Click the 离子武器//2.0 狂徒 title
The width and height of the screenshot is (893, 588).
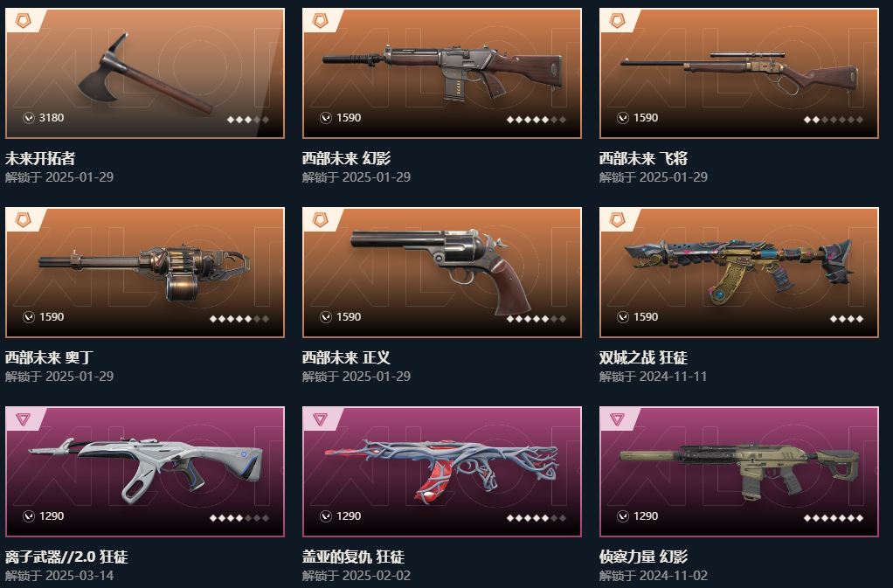(x=66, y=557)
